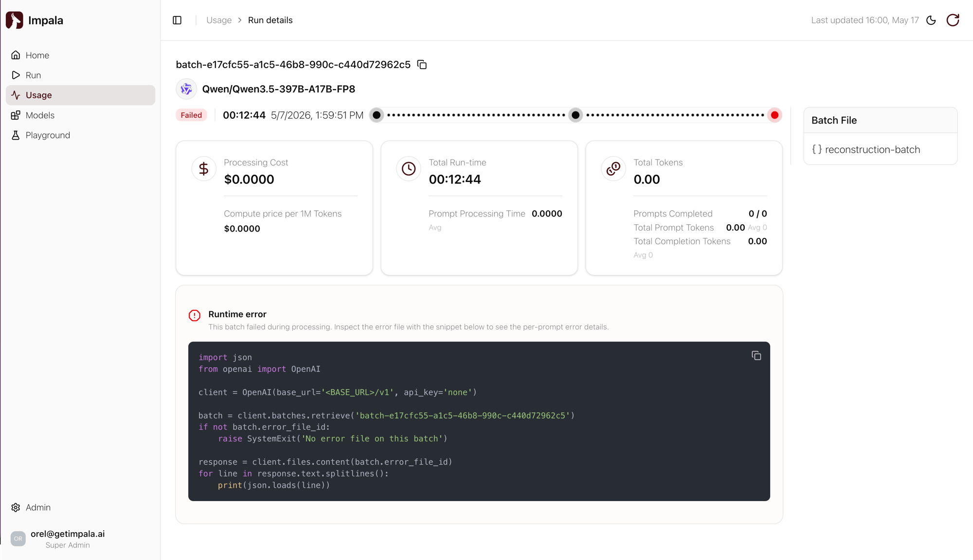Select the red failed timeline dot

[x=775, y=115]
